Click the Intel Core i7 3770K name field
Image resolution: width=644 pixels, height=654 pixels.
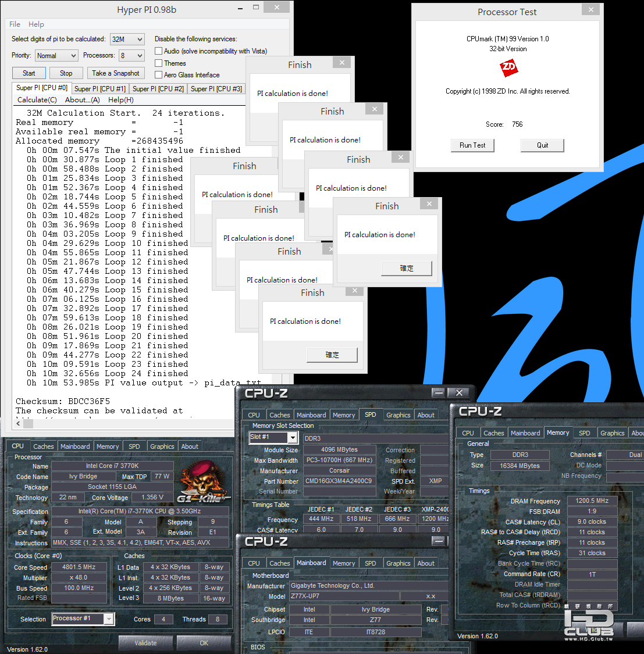(112, 466)
